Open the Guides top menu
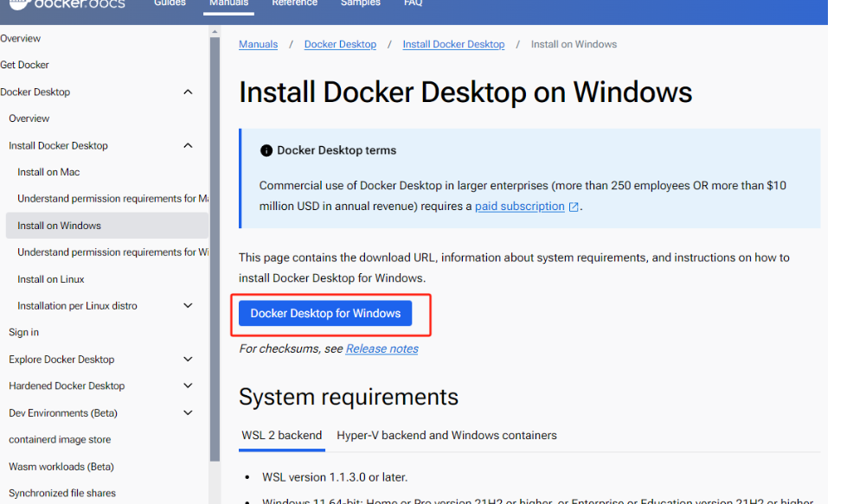 pyautogui.click(x=170, y=3)
